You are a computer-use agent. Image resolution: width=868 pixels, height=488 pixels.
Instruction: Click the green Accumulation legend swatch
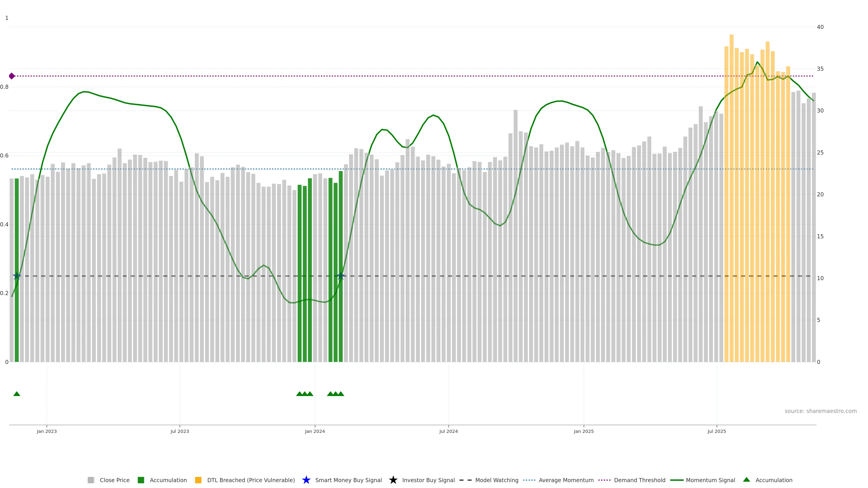[x=141, y=480]
